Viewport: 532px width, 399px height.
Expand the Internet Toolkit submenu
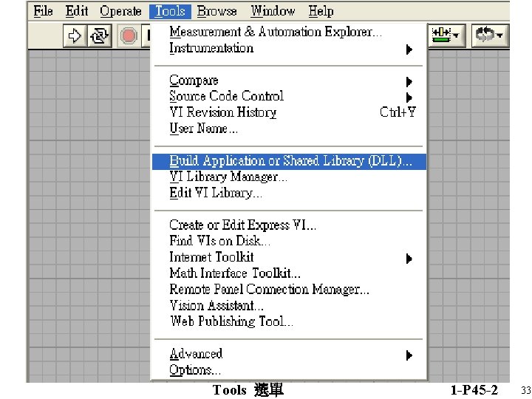coord(289,257)
